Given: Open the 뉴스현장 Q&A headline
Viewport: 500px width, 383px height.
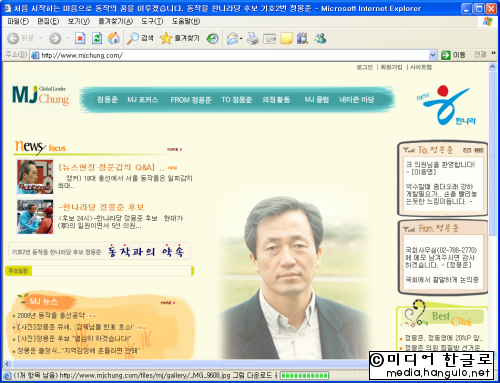Looking at the screenshot, I should (x=111, y=167).
